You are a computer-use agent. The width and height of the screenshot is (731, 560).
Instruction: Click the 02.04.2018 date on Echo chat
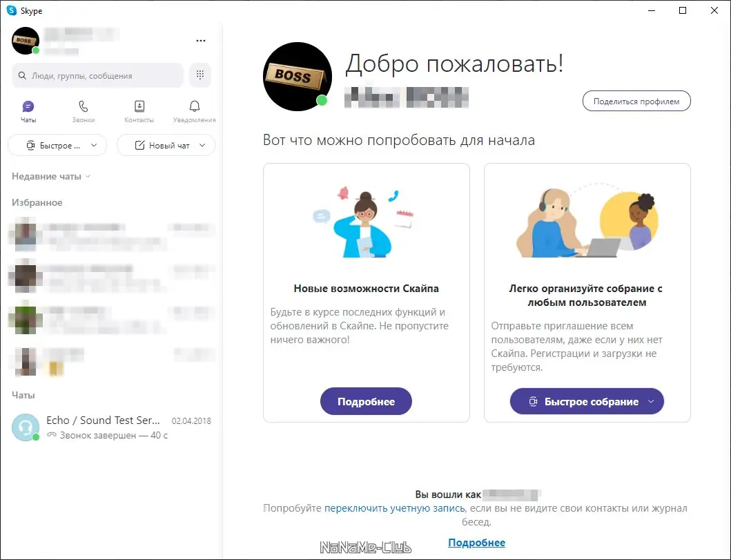tap(191, 421)
